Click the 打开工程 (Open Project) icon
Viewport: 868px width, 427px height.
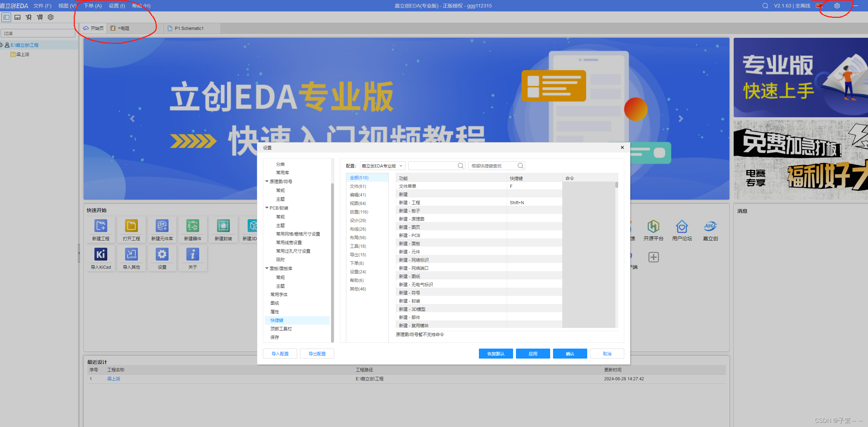(131, 226)
